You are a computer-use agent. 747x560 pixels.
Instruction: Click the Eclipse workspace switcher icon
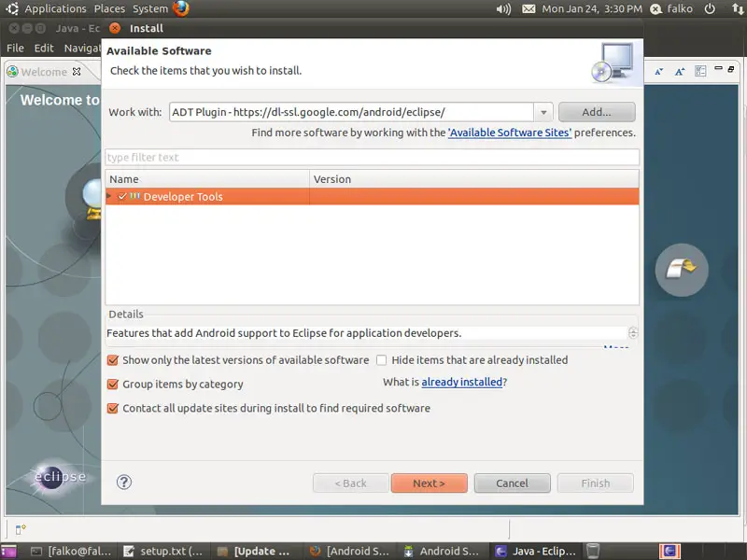tap(669, 551)
